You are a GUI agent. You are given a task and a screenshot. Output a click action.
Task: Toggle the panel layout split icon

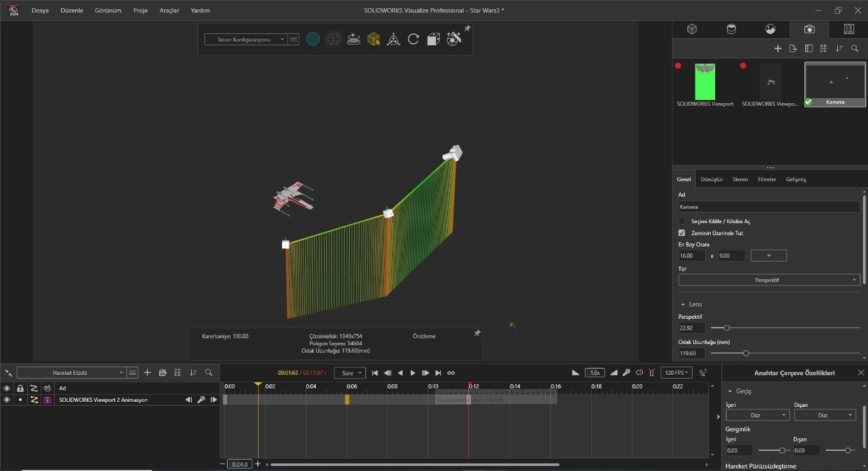[809, 48]
